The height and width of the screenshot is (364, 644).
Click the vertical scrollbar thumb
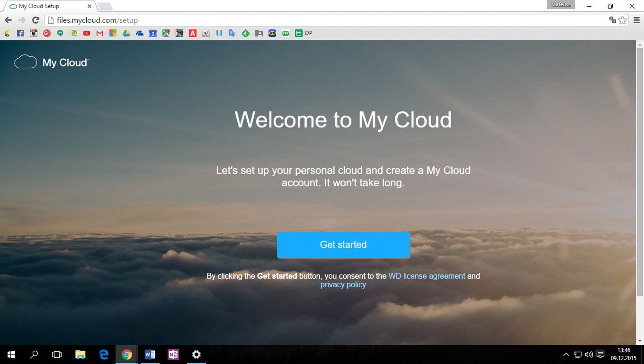(640, 173)
